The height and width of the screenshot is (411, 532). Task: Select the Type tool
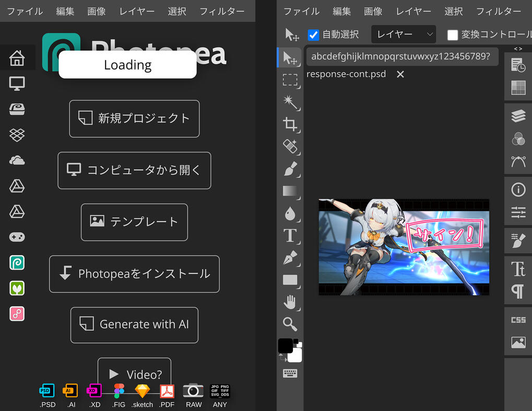click(290, 236)
